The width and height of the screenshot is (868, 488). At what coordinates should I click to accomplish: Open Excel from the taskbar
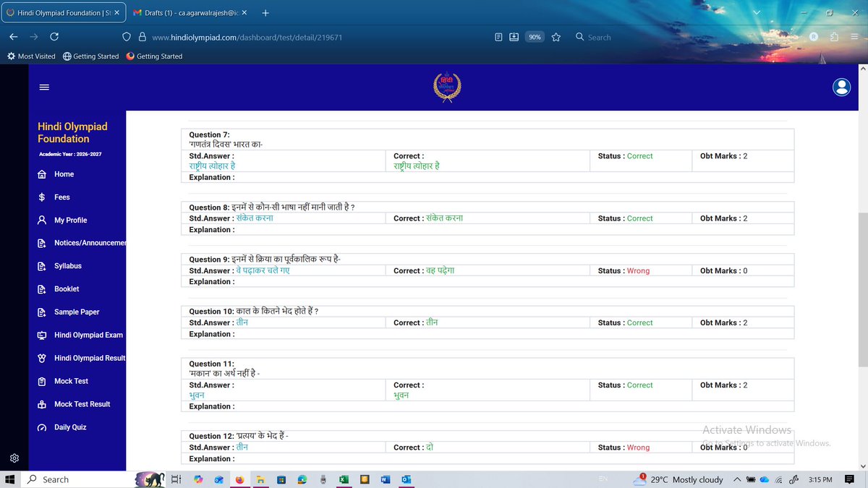(344, 479)
